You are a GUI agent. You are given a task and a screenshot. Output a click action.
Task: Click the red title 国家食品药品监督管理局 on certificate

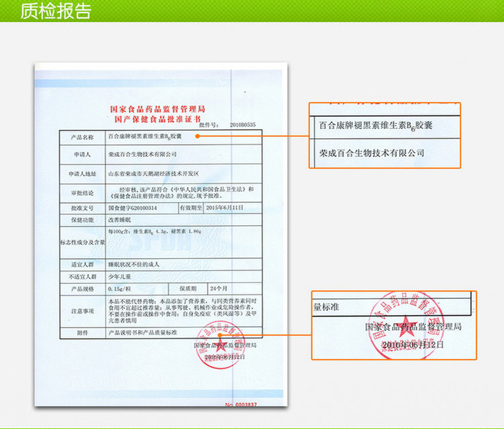(157, 109)
